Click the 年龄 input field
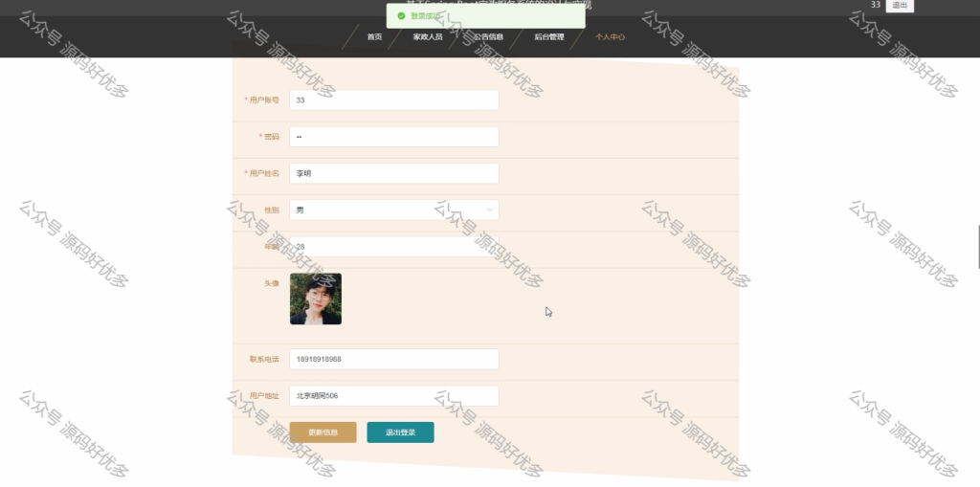 point(393,247)
